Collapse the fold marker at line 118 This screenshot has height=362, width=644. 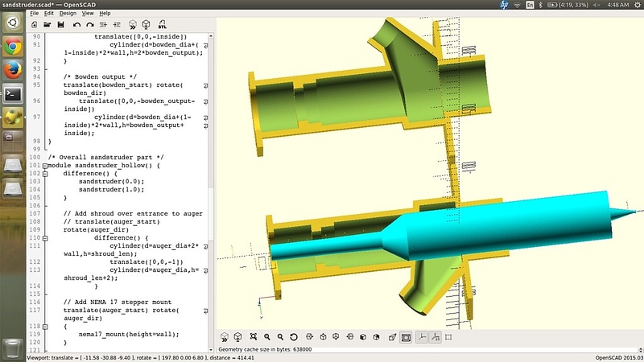[45, 327]
